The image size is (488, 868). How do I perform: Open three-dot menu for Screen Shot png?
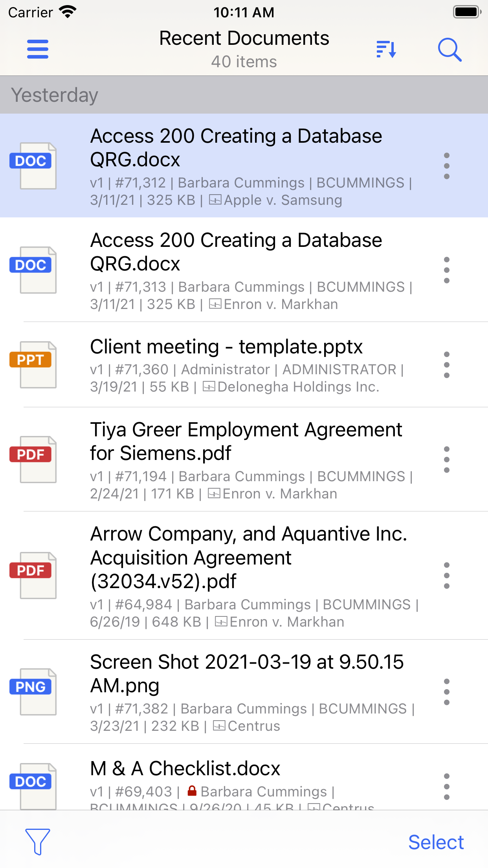pyautogui.click(x=447, y=692)
